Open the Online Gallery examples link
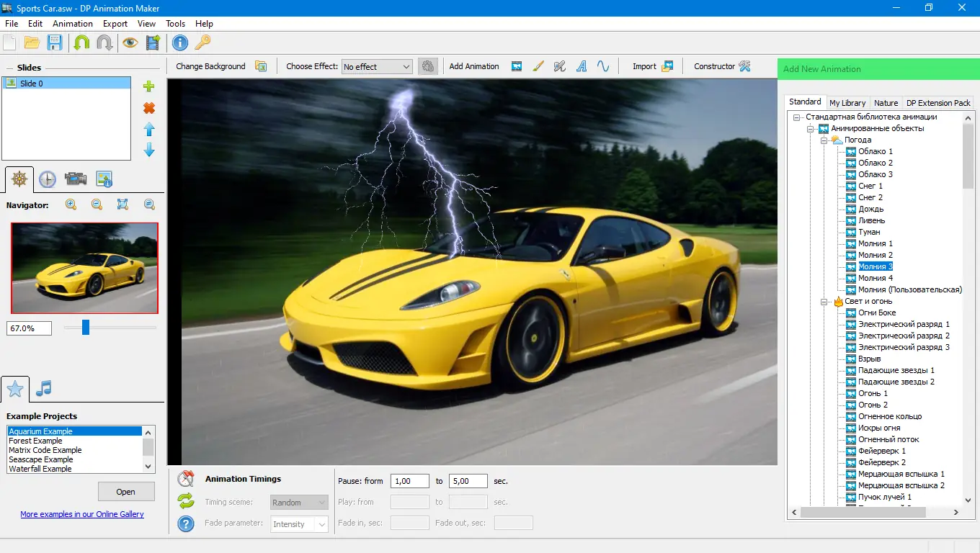Image resolution: width=980 pixels, height=553 pixels. [82, 514]
